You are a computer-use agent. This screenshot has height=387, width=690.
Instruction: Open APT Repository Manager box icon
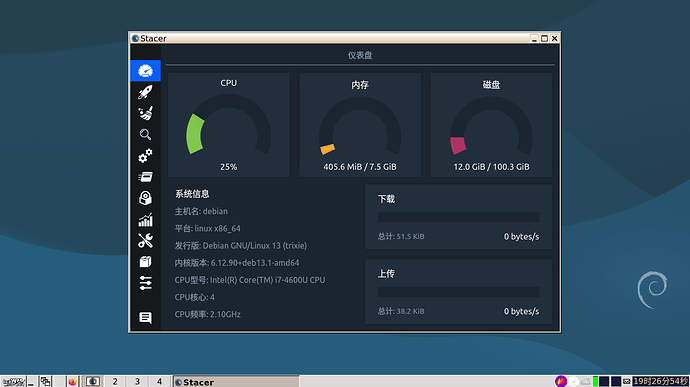[145, 262]
